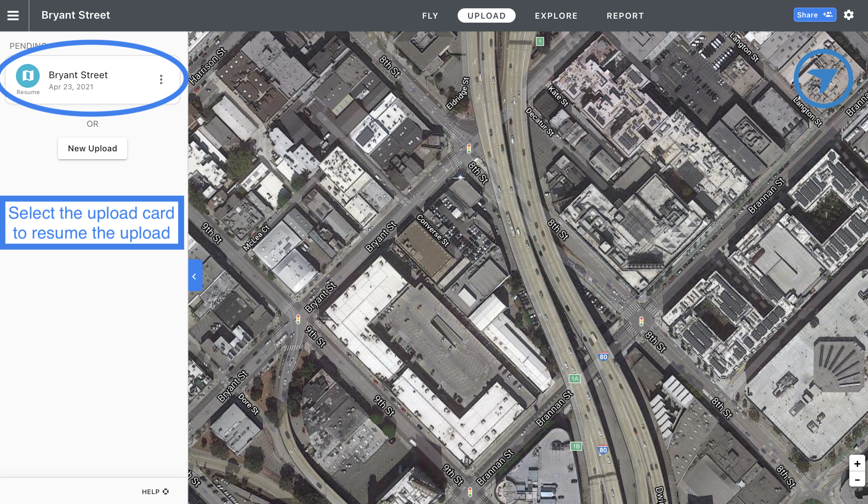Image resolution: width=868 pixels, height=504 pixels.
Task: Click the Share button
Action: coord(815,15)
